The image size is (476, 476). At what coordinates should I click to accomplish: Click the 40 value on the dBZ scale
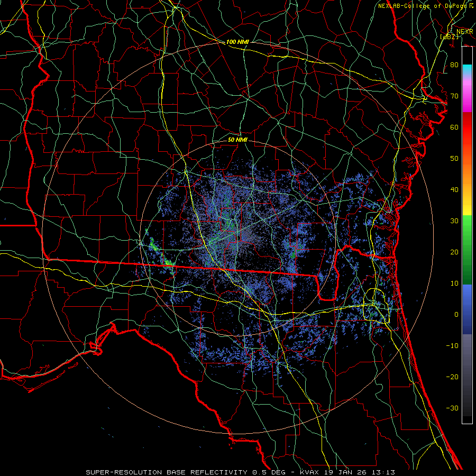click(454, 190)
